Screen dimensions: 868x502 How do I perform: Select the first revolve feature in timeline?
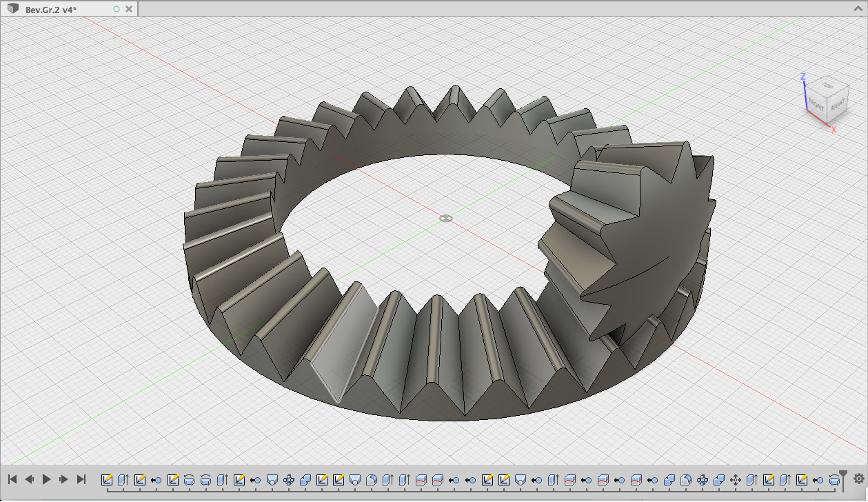tap(190, 480)
